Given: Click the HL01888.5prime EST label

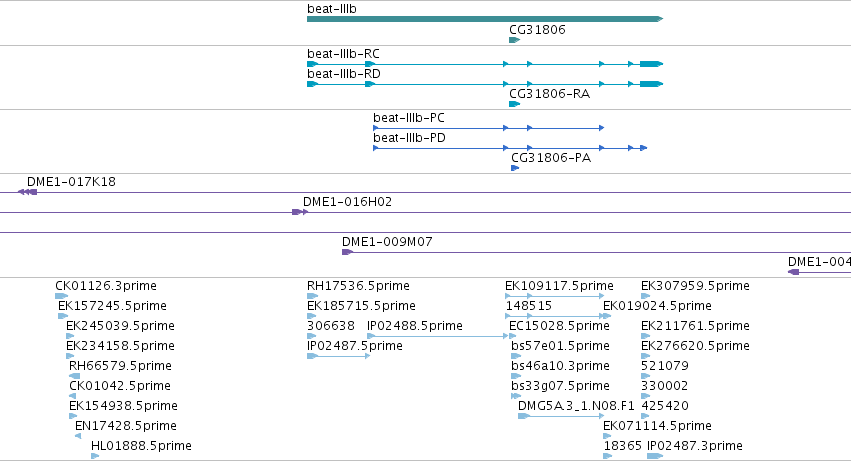Looking at the screenshot, I should [x=141, y=446].
